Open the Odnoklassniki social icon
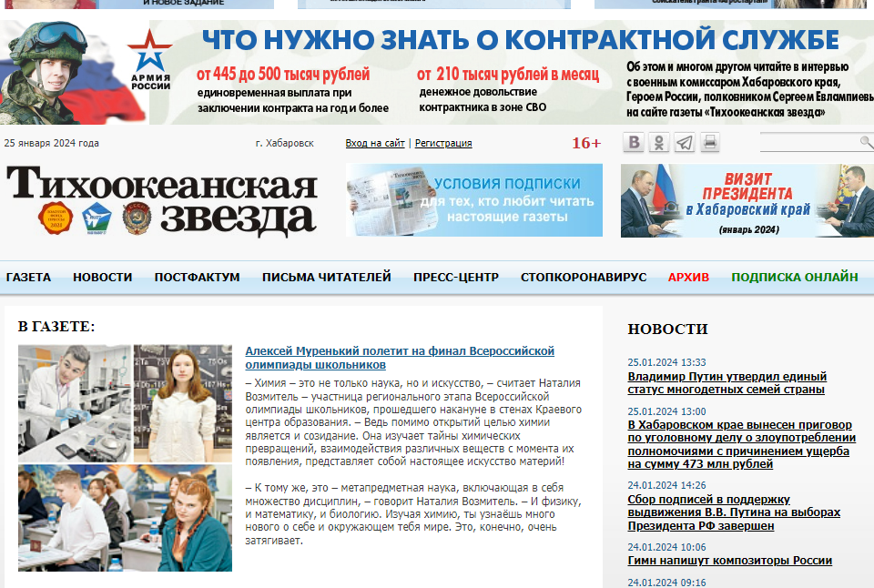Screen dimensions: 874x588 pos(659,143)
